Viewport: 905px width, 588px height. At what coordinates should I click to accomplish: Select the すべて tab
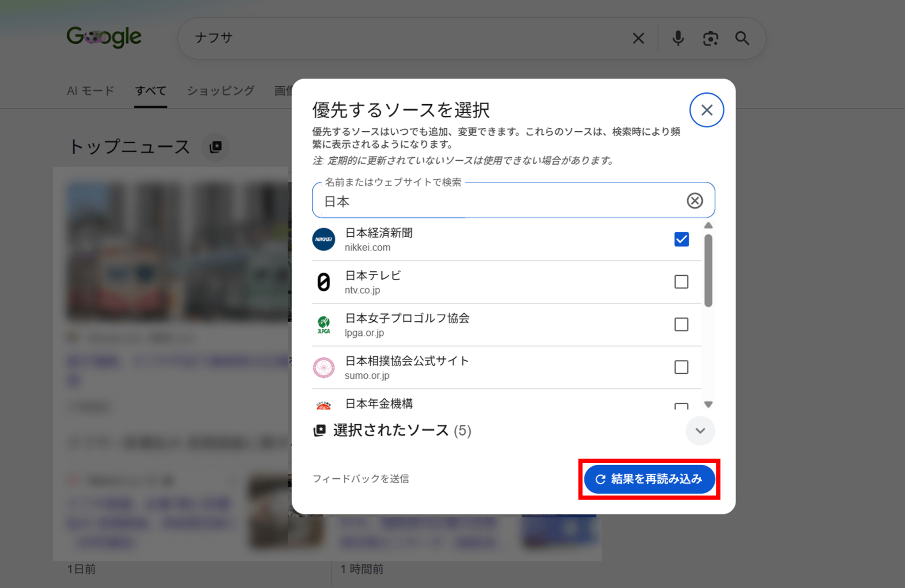(x=151, y=91)
